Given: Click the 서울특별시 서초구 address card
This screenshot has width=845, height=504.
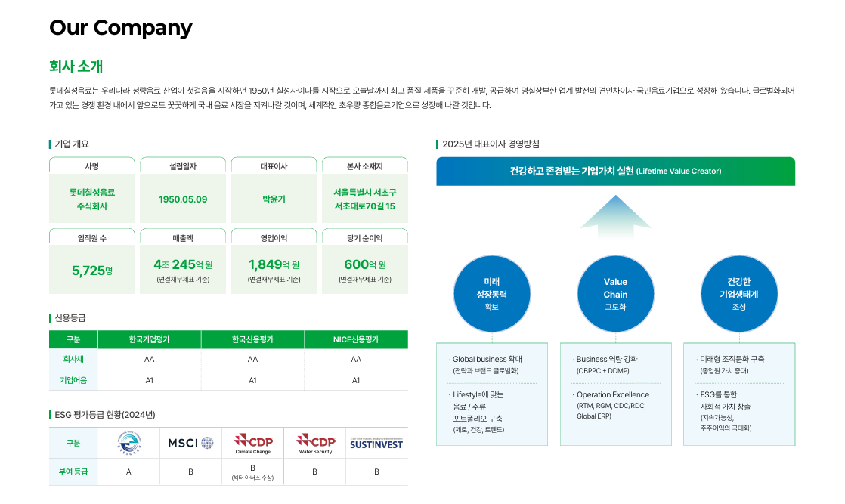Looking at the screenshot, I should coord(365,199).
